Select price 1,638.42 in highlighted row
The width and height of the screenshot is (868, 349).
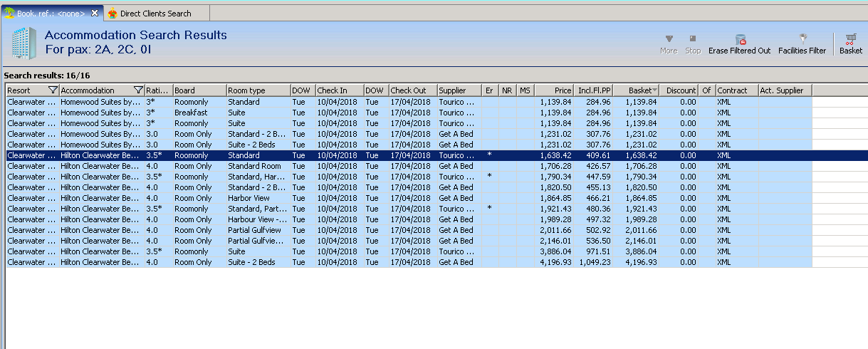point(556,155)
